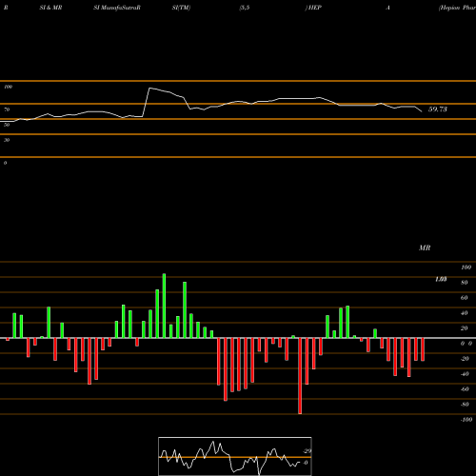This screenshot has height=476, width=476.
Task: Click the 'SI & MR' header text
Action: pos(50,8)
